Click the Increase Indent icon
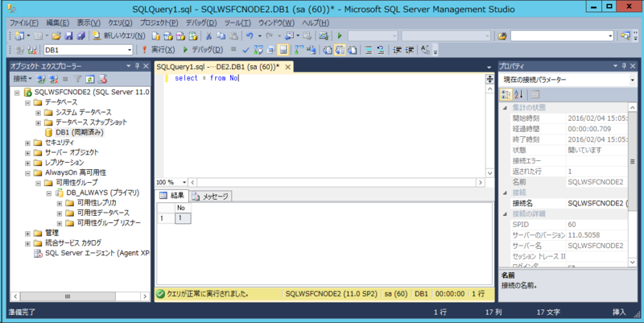 (x=409, y=50)
